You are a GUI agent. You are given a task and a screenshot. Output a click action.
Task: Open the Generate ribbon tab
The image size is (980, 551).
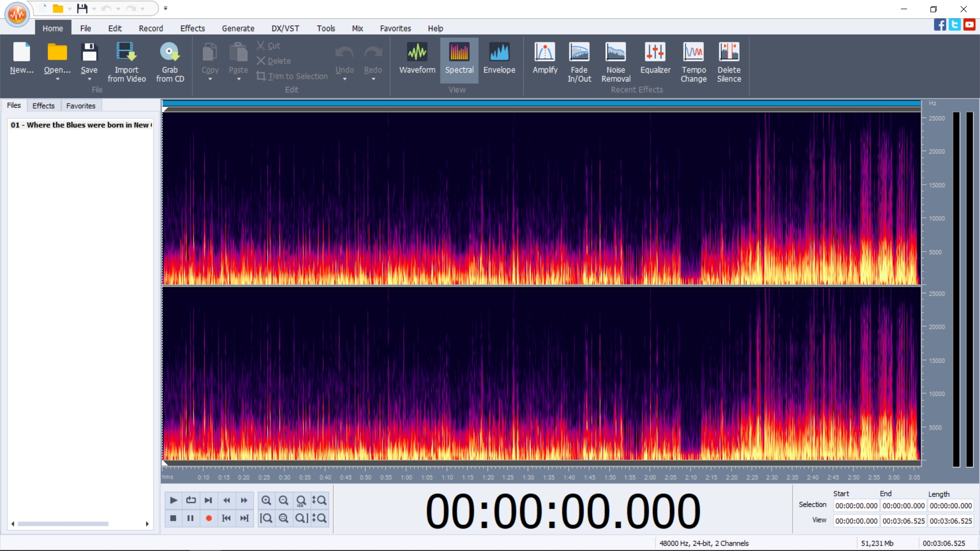pos(238,28)
